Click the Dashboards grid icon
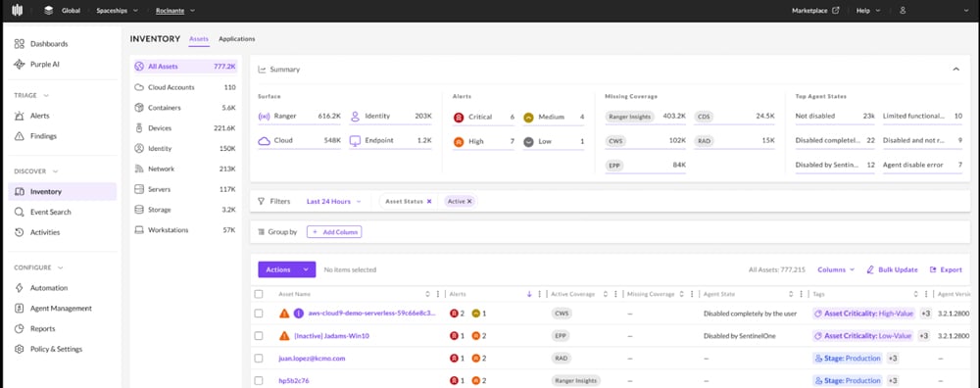This screenshot has width=980, height=388. tap(20, 44)
